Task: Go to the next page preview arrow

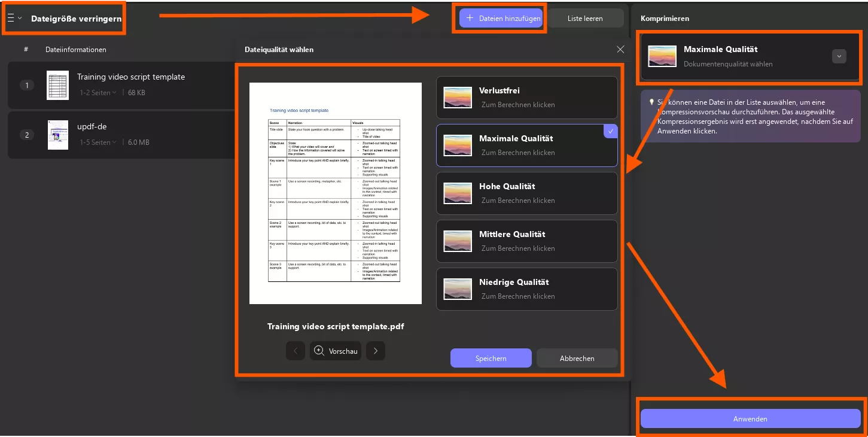Action: pyautogui.click(x=376, y=351)
